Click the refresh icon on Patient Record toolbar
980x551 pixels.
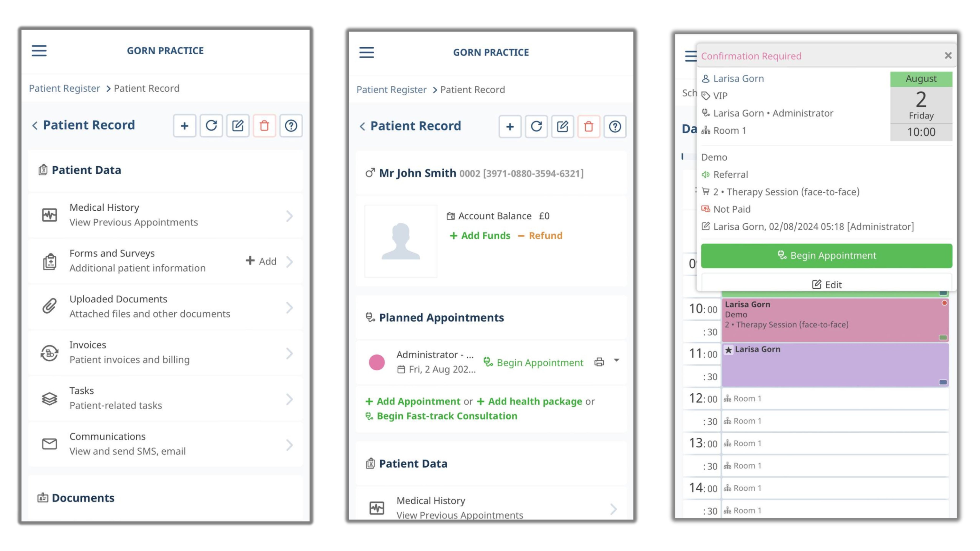[211, 126]
